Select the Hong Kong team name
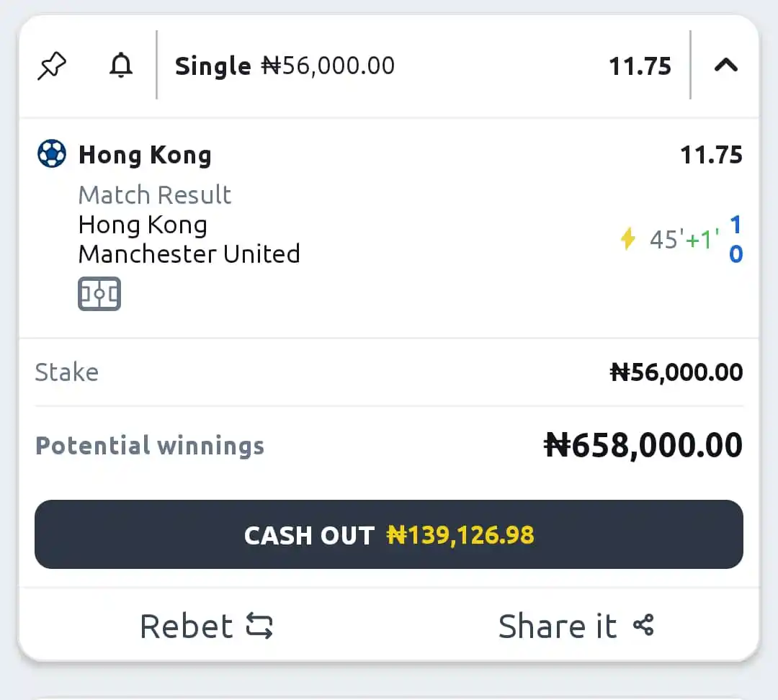The width and height of the screenshot is (778, 700). pyautogui.click(x=143, y=225)
